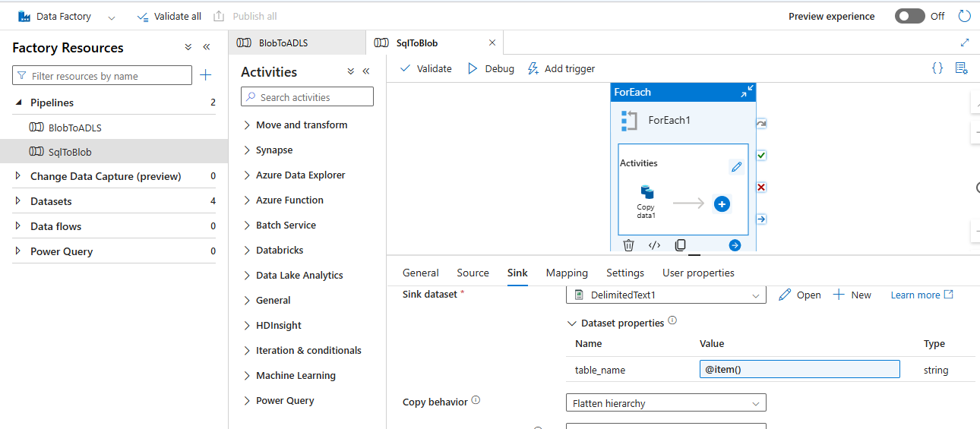
Task: Click the on-skip curved arrow connector
Action: 761,123
